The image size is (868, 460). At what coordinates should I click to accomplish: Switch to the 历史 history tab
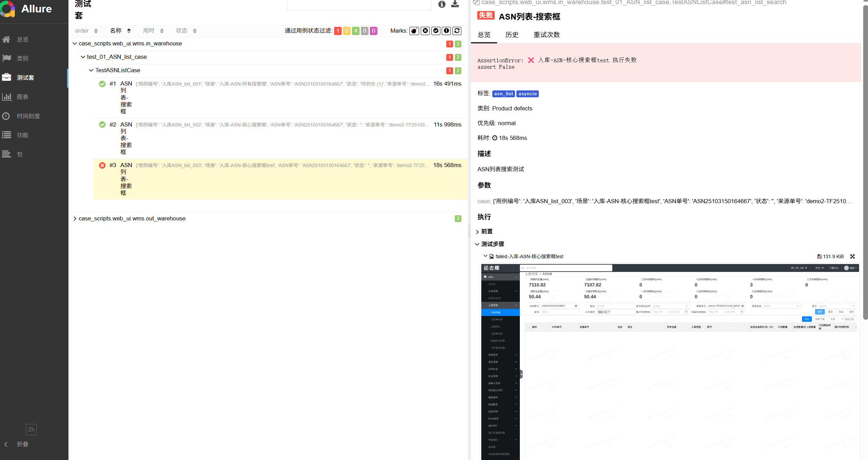[512, 35]
